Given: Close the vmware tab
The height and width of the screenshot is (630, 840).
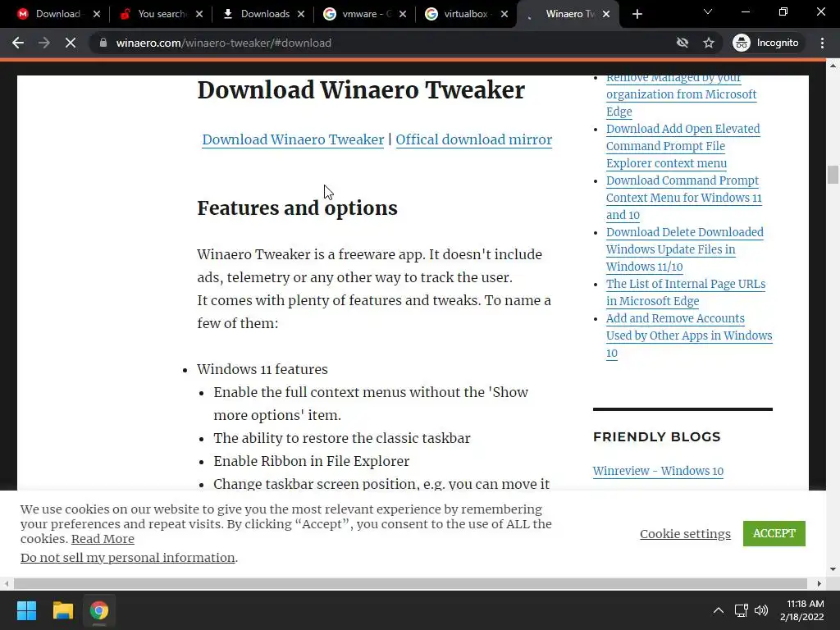Looking at the screenshot, I should (x=403, y=14).
